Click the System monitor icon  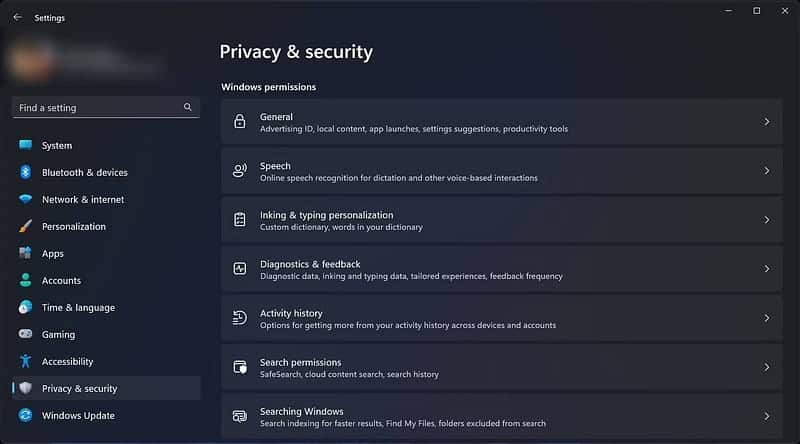25,145
